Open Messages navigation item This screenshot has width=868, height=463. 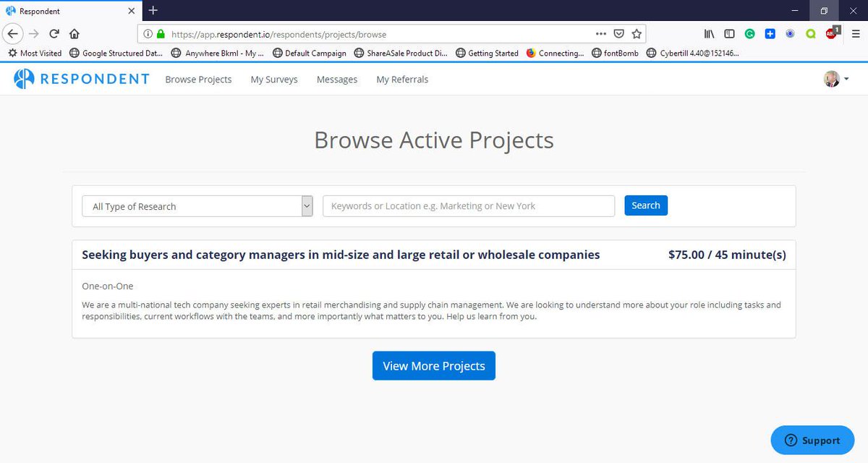pos(337,80)
